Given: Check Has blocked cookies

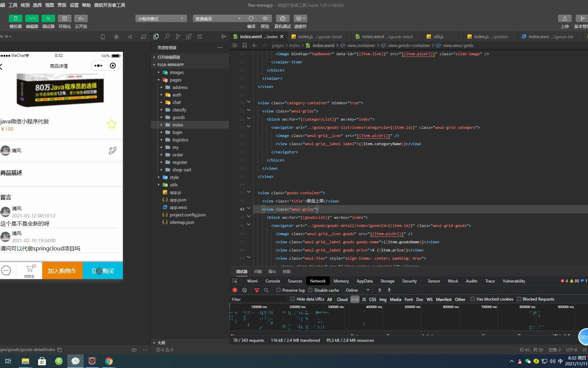Looking at the screenshot, I should pos(473,299).
